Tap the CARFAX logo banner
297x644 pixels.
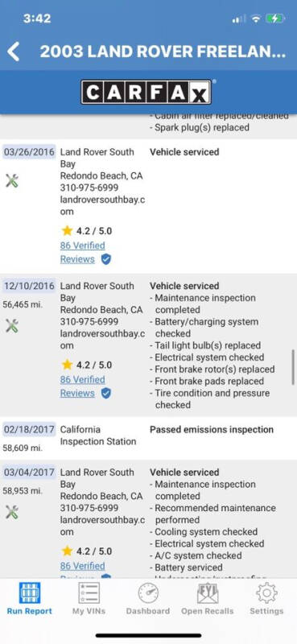(146, 92)
